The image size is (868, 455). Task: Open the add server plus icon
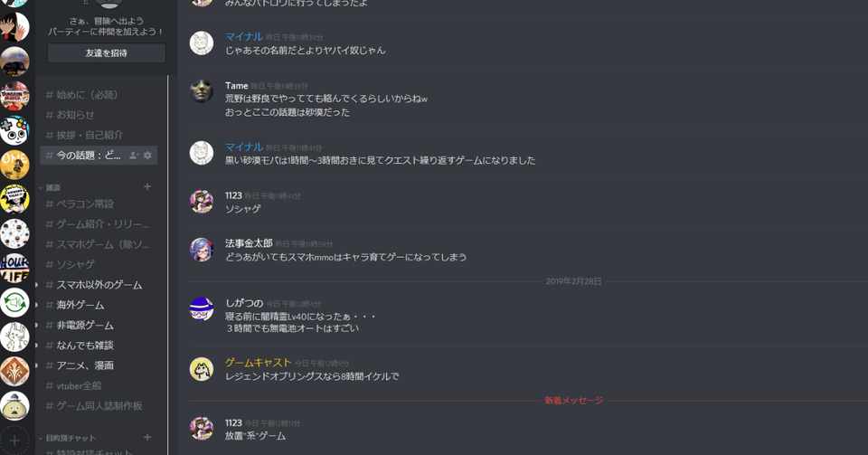(14, 441)
